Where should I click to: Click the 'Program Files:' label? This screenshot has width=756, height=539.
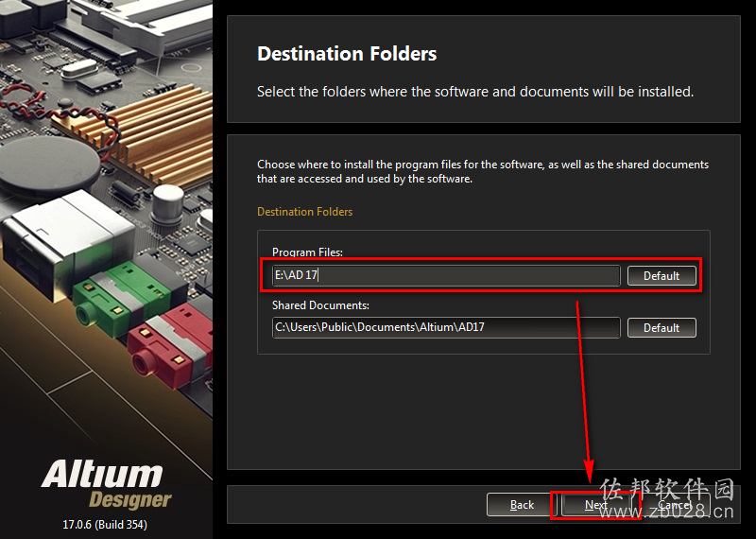click(x=307, y=252)
